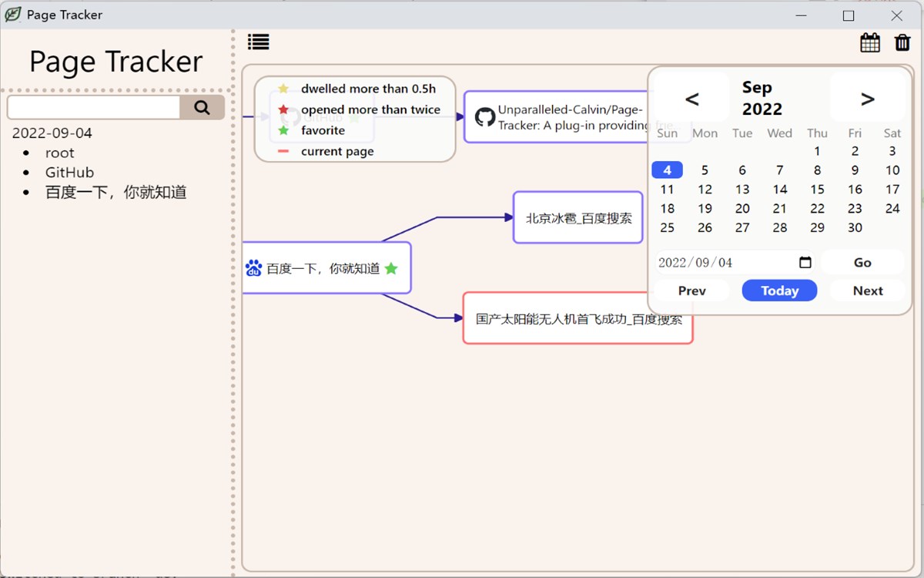
Task: Select day 4 in calendar
Action: tap(668, 170)
